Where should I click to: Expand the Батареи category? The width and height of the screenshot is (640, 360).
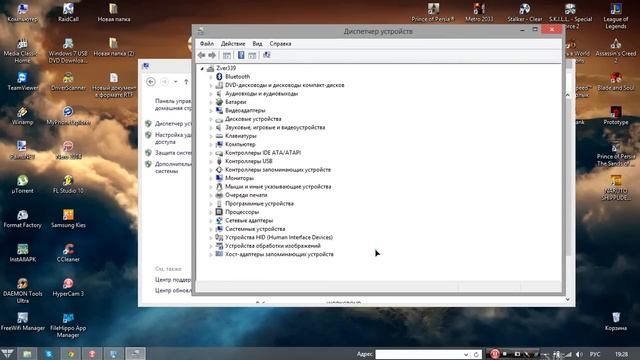(211, 102)
